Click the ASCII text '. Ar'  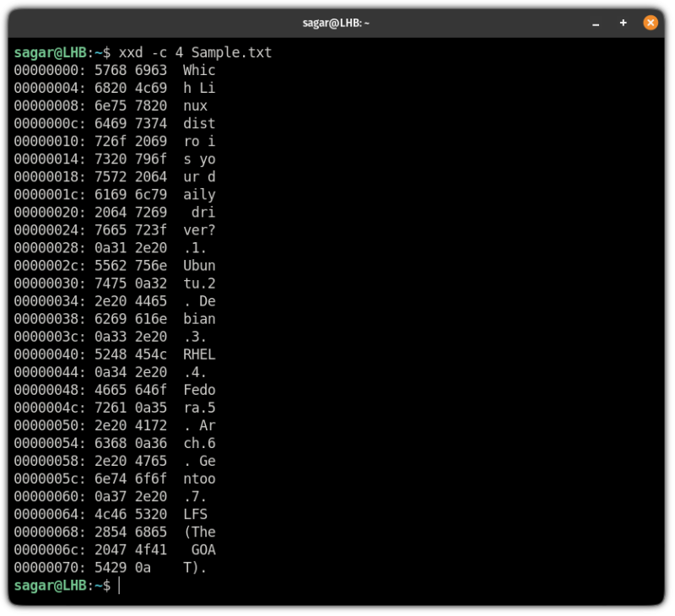[x=199, y=426]
